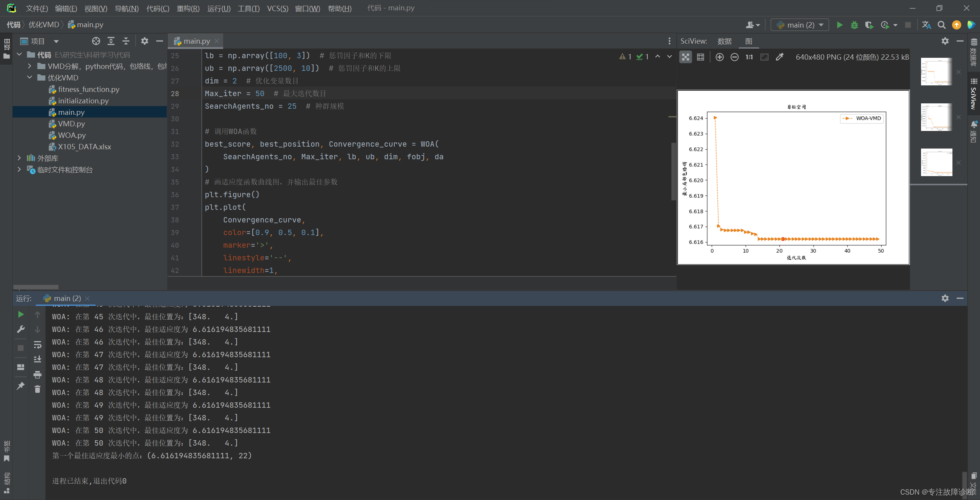Collapse all in project panel
980x500 pixels.
(x=126, y=41)
